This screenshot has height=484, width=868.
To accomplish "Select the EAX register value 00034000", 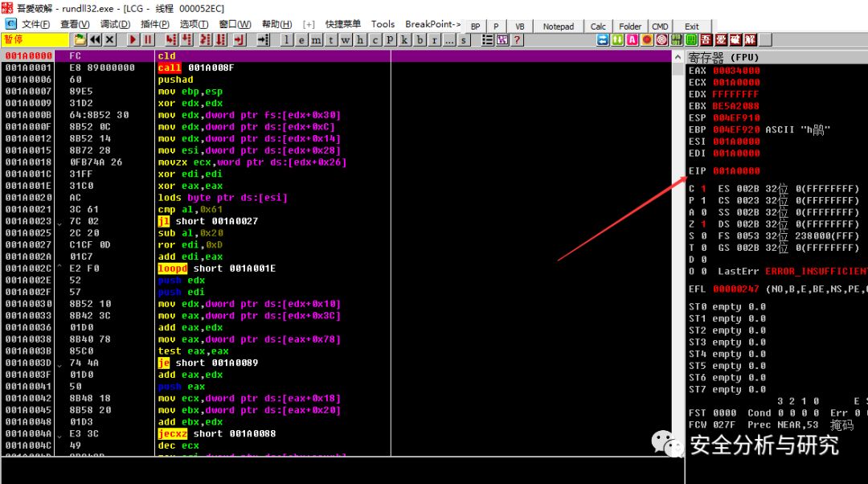I will click(736, 71).
